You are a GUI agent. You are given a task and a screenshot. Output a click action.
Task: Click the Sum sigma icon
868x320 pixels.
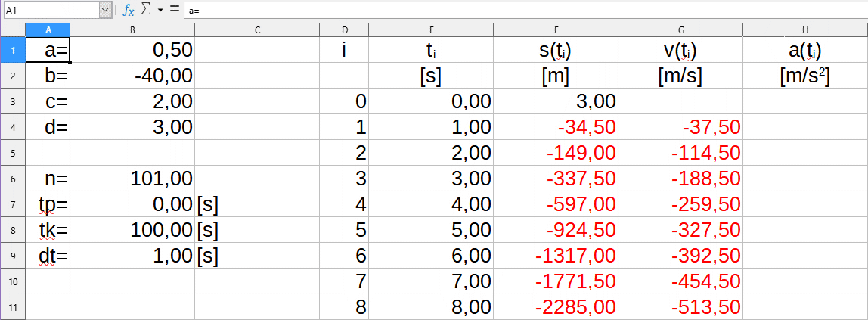tap(147, 10)
